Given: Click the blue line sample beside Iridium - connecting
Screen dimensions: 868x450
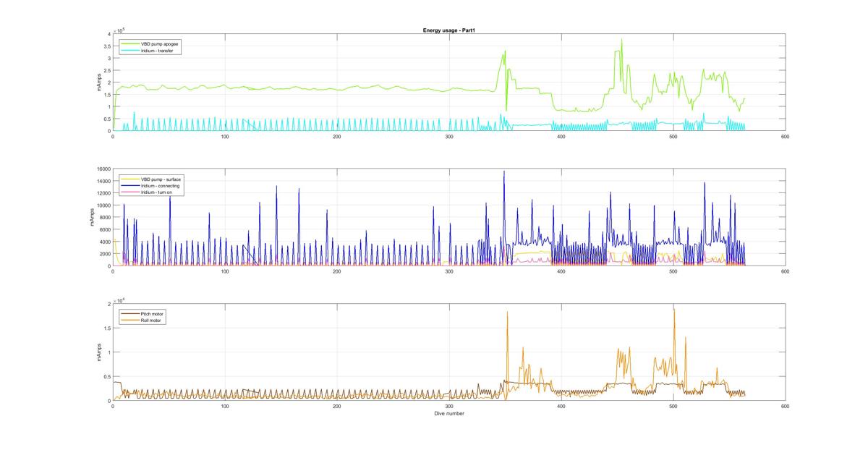Looking at the screenshot, I should (130, 186).
